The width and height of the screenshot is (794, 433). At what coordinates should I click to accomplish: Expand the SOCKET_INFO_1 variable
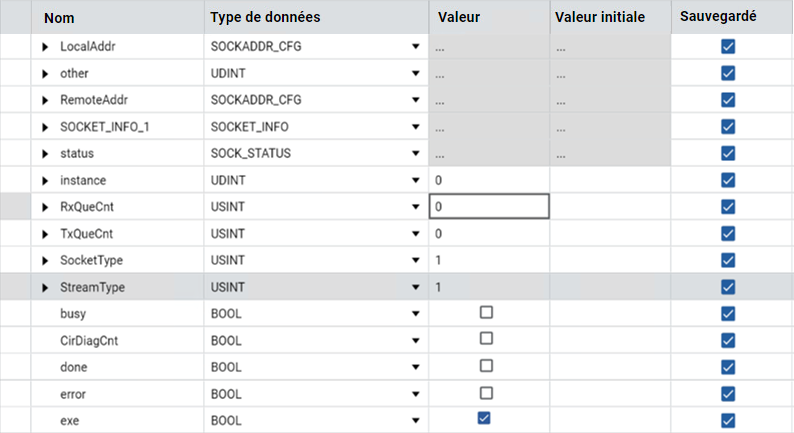pos(45,127)
